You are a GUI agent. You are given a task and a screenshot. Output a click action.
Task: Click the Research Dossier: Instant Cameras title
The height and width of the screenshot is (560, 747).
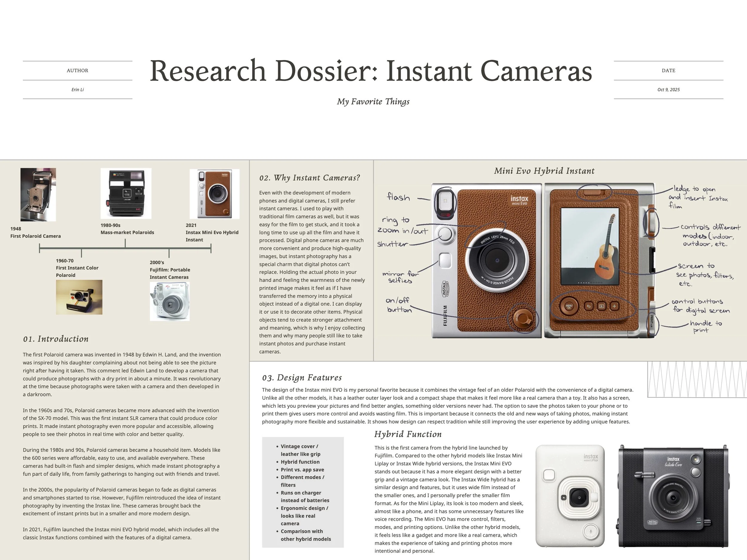pos(371,71)
